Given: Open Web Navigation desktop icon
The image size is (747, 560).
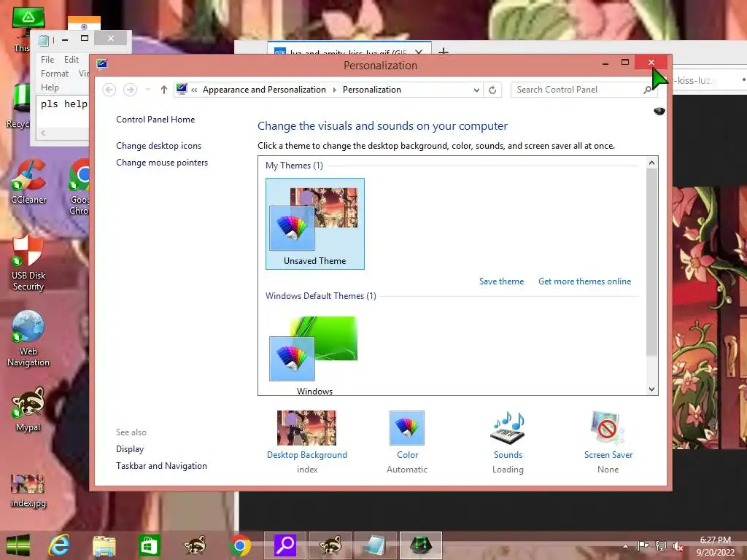Looking at the screenshot, I should pyautogui.click(x=28, y=338).
